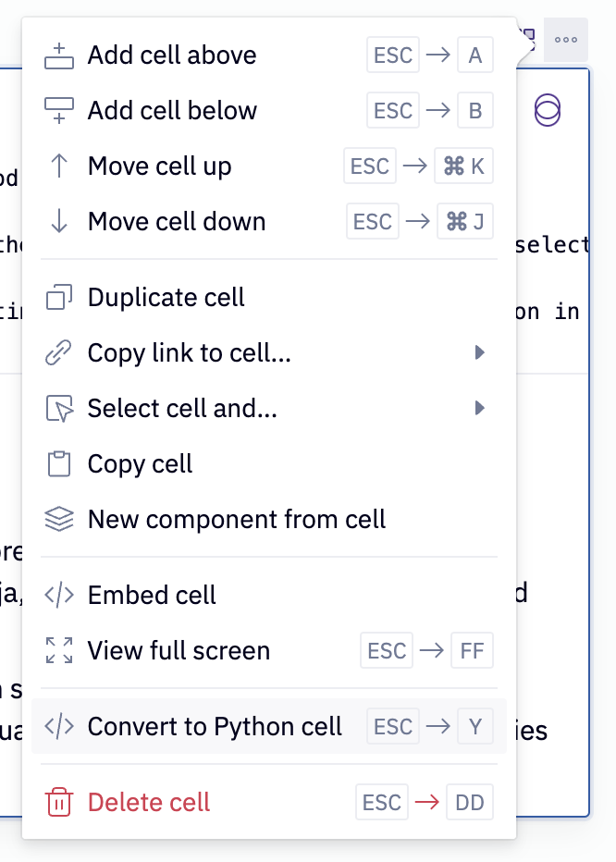Viewport: 616px width, 862px height.
Task: Select the layers icon for New component
Action: (x=57, y=519)
